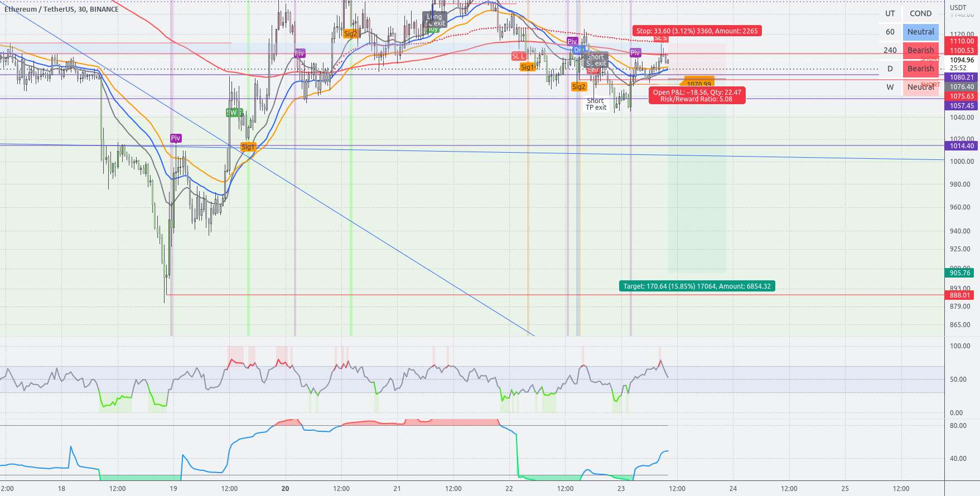Click the red SL L marker
This screenshot has height=496, width=980.
[519, 56]
